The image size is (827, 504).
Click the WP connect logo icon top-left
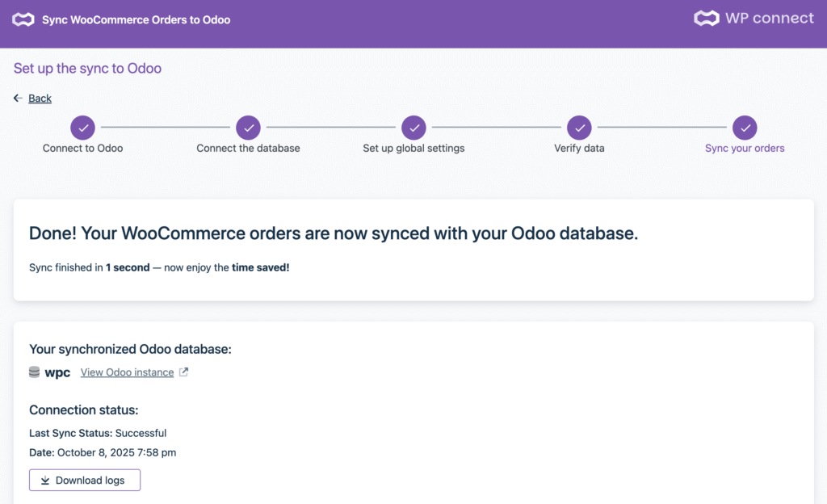[x=23, y=19]
